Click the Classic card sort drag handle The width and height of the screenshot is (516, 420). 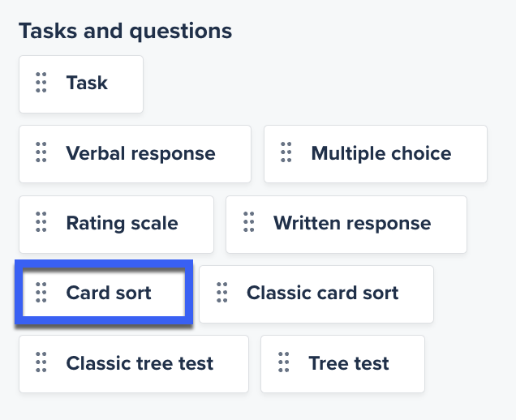click(x=222, y=294)
